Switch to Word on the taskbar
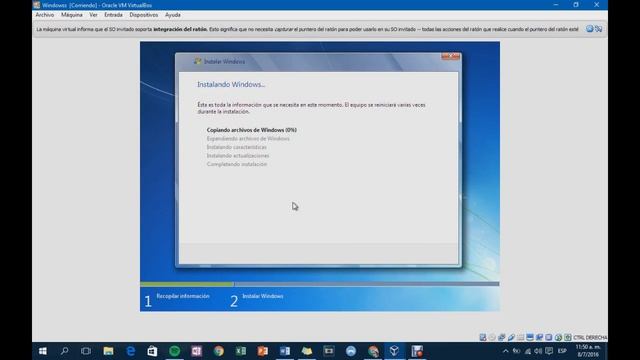 (x=284, y=351)
